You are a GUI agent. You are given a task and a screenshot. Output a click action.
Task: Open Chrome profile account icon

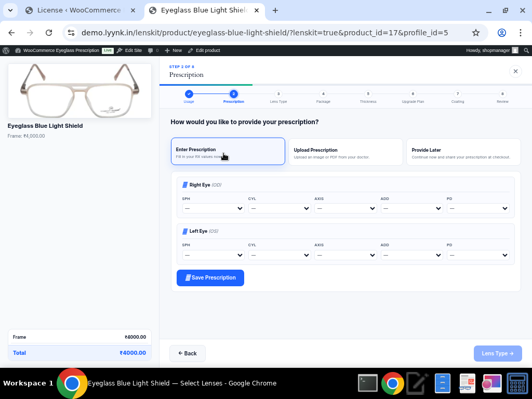(501, 33)
